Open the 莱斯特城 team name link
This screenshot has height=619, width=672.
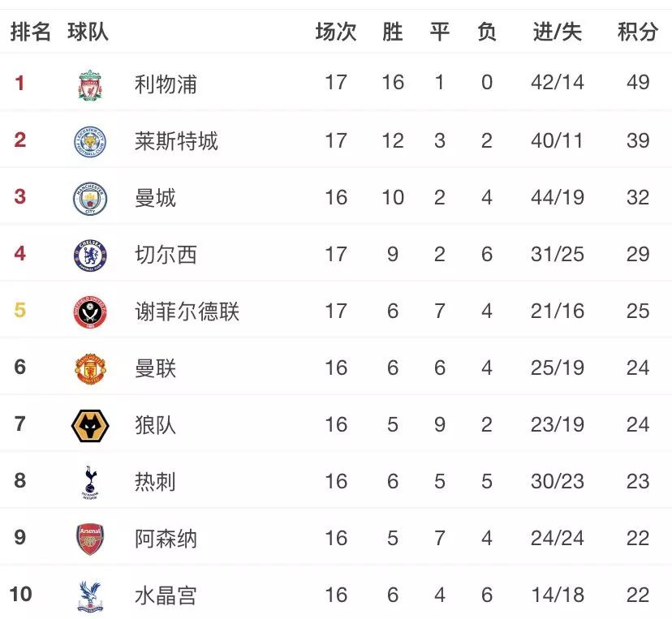(x=176, y=141)
